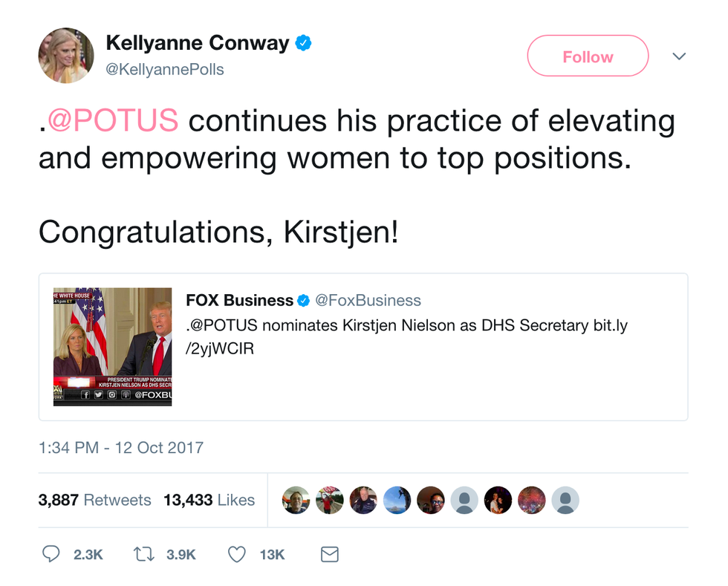This screenshot has height=586, width=728.
Task: Open the @POTUS mention link
Action: click(x=113, y=120)
